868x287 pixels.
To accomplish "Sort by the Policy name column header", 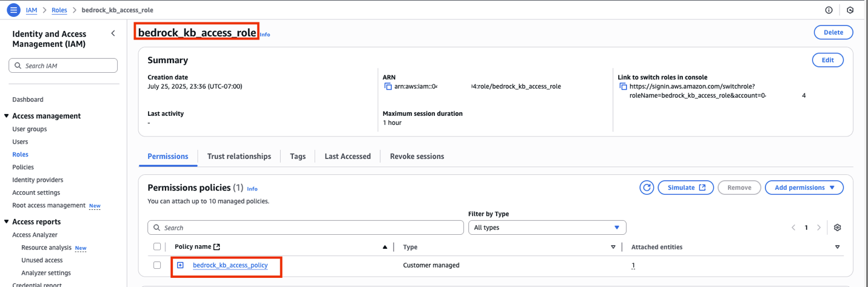I will (193, 247).
